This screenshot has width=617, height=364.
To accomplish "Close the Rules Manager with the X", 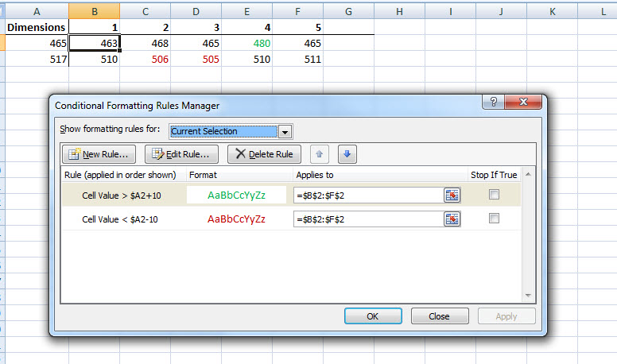I will coord(523,102).
